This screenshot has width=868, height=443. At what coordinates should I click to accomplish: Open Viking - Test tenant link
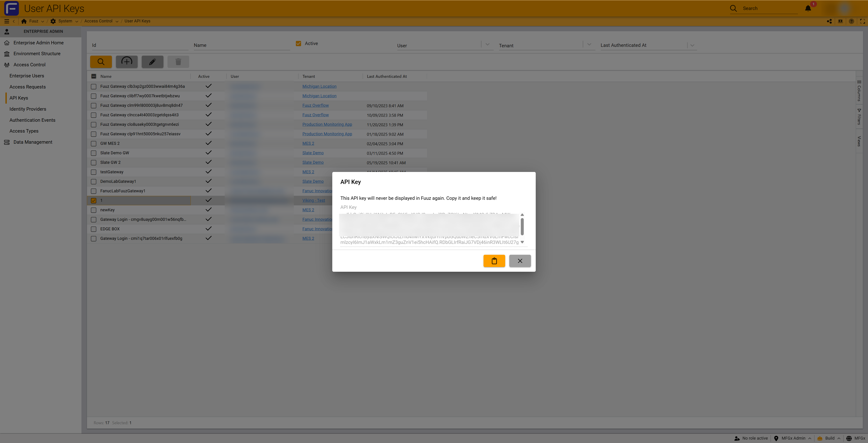[x=313, y=200]
